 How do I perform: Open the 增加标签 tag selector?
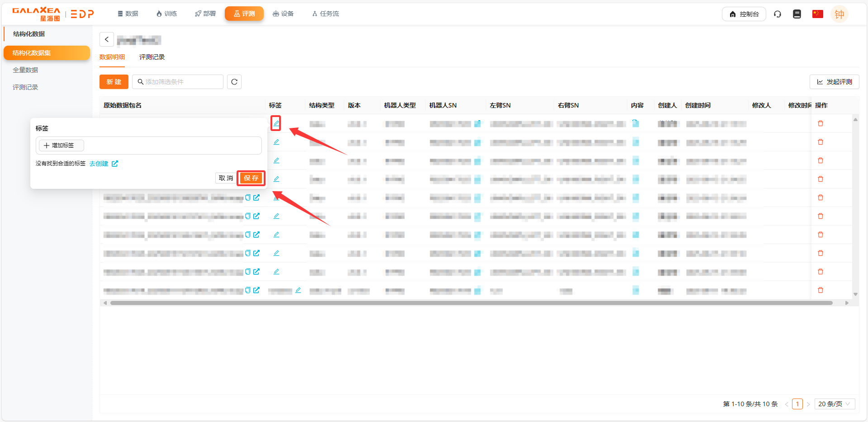pos(62,145)
